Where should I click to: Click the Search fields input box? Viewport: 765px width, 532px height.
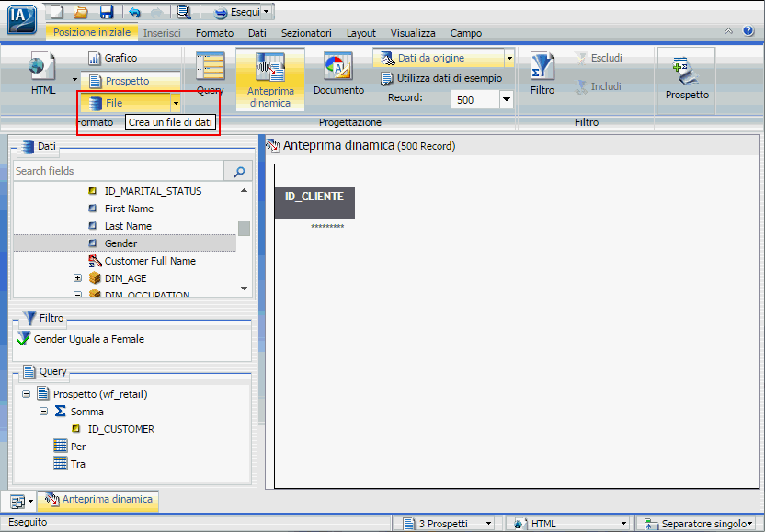118,171
